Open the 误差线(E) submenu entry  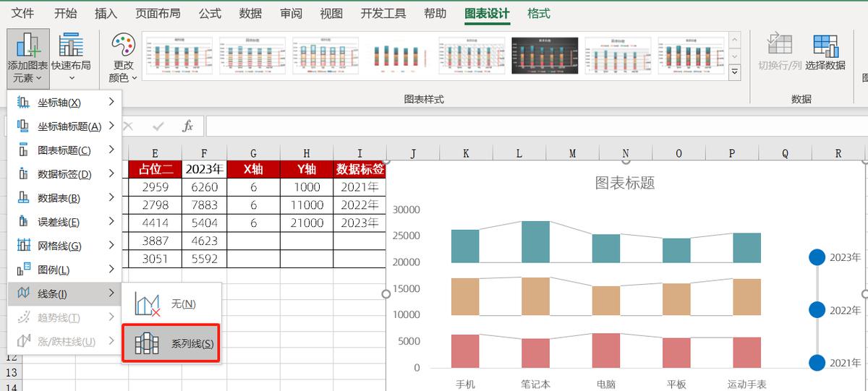tap(65, 222)
